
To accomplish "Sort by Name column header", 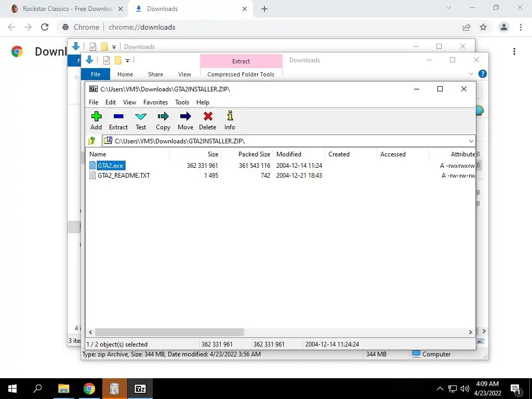I will 128,154.
